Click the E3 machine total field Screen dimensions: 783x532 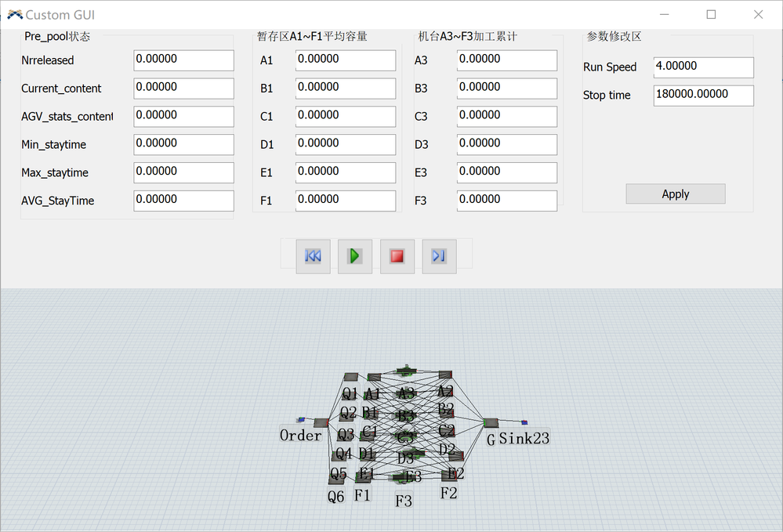(x=507, y=172)
